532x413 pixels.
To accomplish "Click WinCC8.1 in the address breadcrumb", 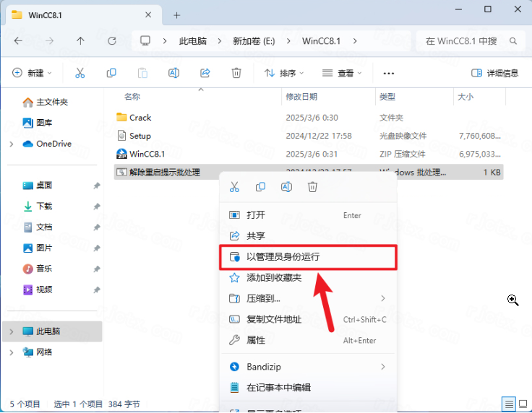I will [x=322, y=41].
